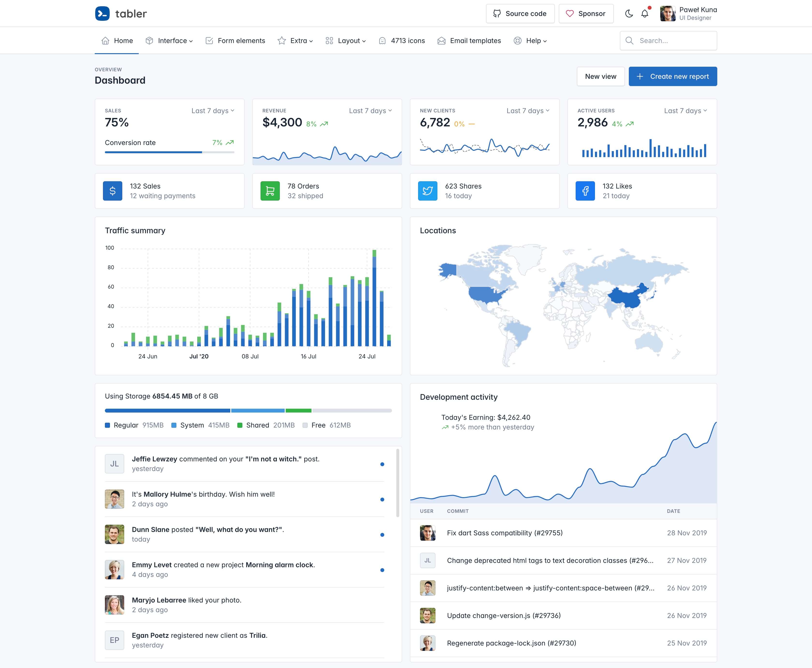Open notifications via the bell icon
The image size is (812, 668).
click(x=645, y=14)
